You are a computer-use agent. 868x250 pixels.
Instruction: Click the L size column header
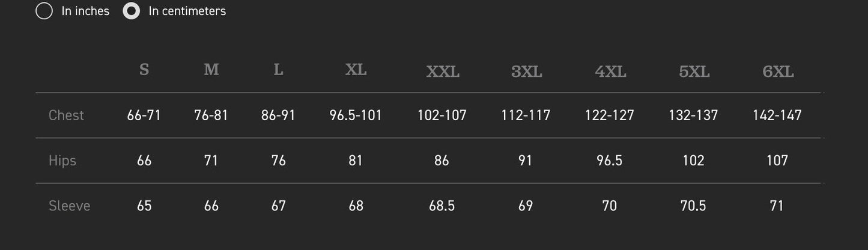[x=278, y=70]
